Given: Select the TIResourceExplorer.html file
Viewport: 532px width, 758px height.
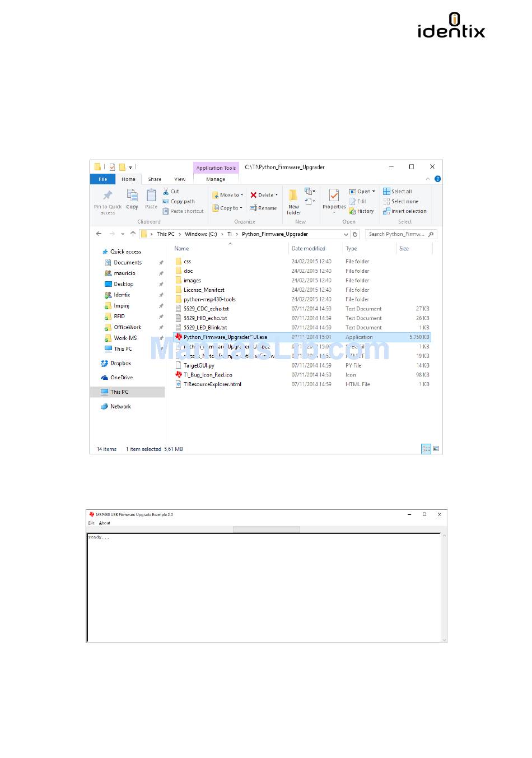Looking at the screenshot, I should click(x=208, y=385).
